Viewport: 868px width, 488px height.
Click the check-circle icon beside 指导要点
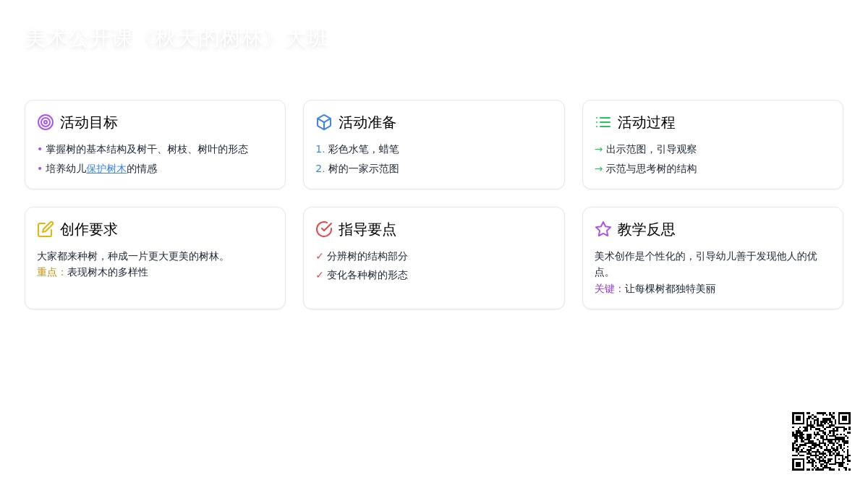(x=324, y=229)
